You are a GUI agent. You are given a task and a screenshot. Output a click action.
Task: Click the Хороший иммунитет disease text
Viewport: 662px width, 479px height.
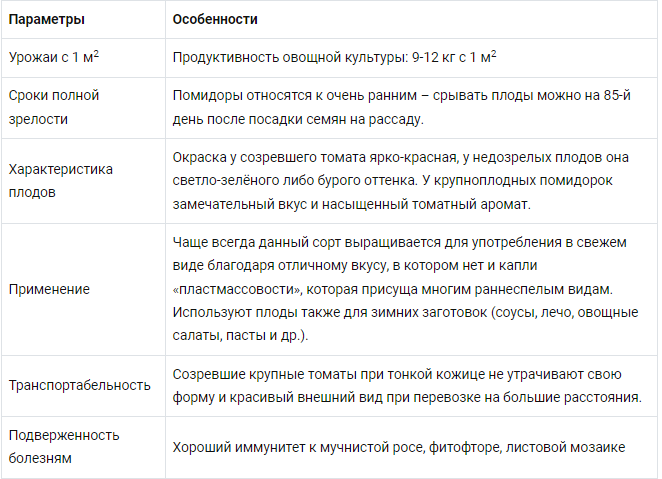399,447
